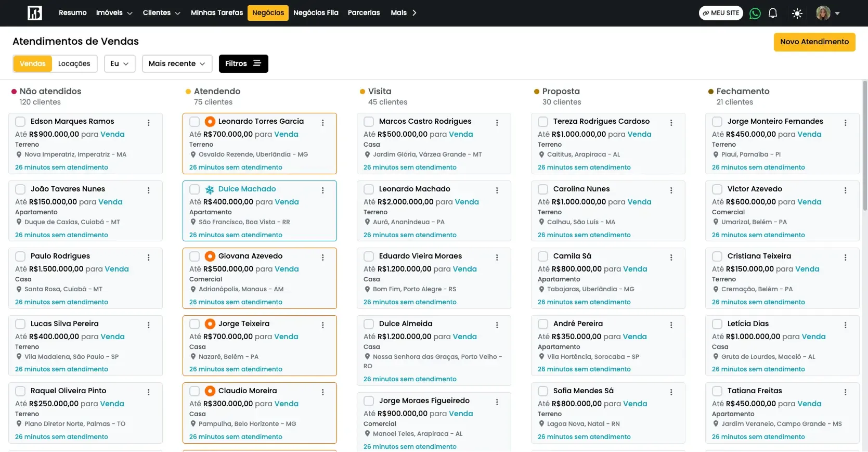The image size is (868, 452).
Task: Open WhatsApp from the top bar icon
Action: (755, 13)
